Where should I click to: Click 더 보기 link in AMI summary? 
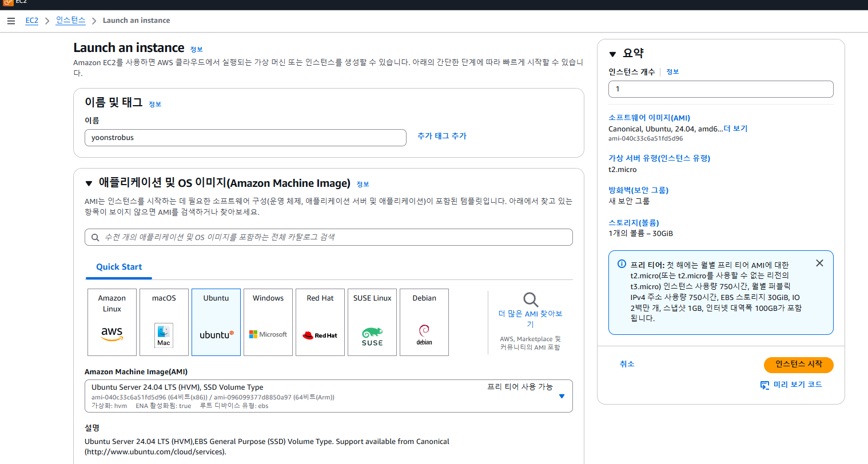736,129
